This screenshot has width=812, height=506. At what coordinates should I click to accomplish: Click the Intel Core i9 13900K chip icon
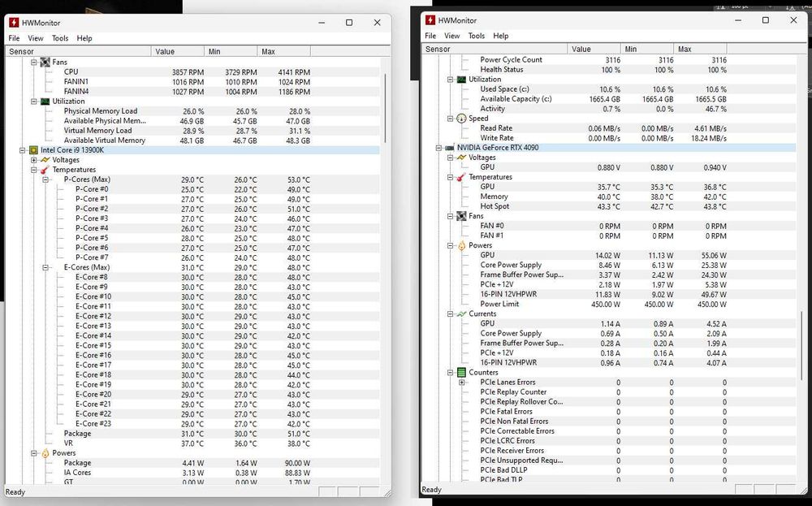[x=33, y=150]
